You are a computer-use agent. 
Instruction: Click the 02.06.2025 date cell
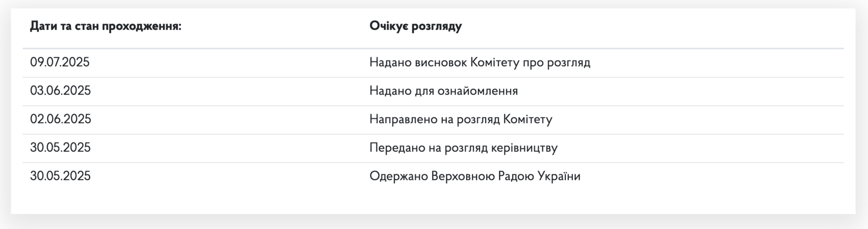tap(60, 119)
